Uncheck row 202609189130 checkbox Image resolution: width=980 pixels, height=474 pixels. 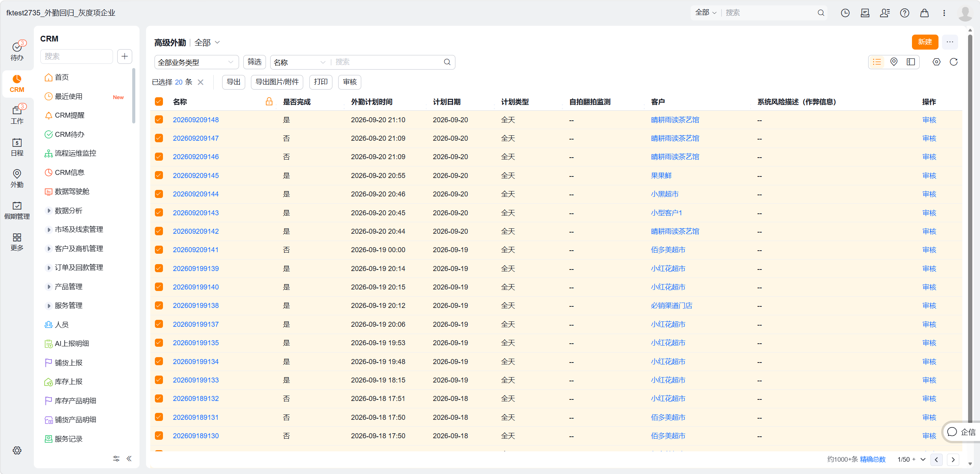pos(159,436)
